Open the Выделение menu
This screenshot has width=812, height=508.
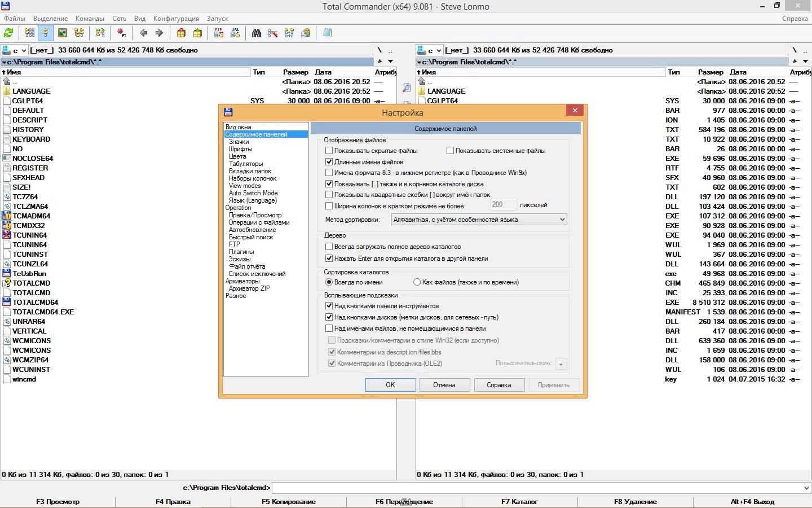pos(51,19)
